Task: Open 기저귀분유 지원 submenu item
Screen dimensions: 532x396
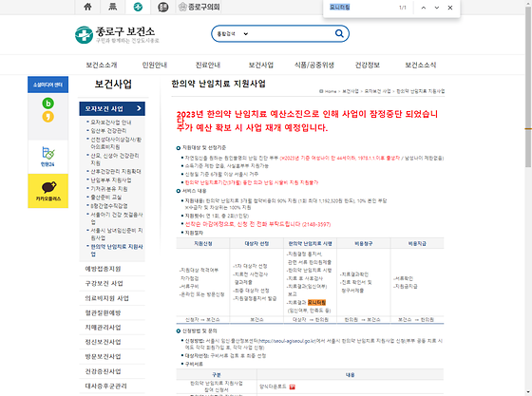Action: point(109,189)
